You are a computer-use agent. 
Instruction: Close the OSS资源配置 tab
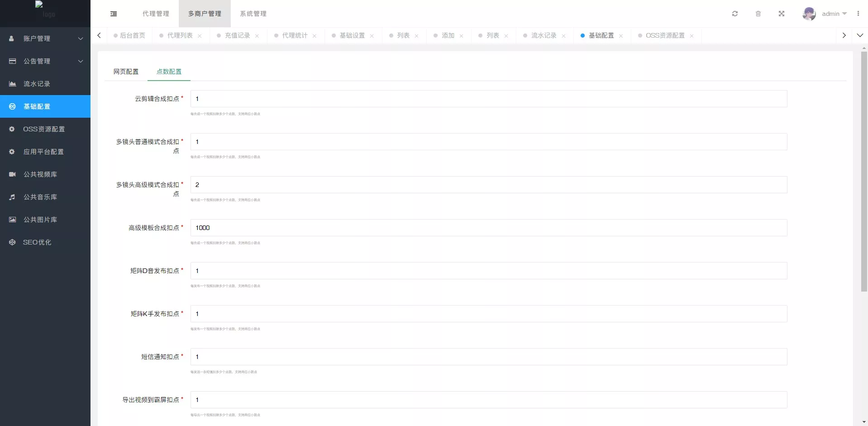pyautogui.click(x=692, y=35)
